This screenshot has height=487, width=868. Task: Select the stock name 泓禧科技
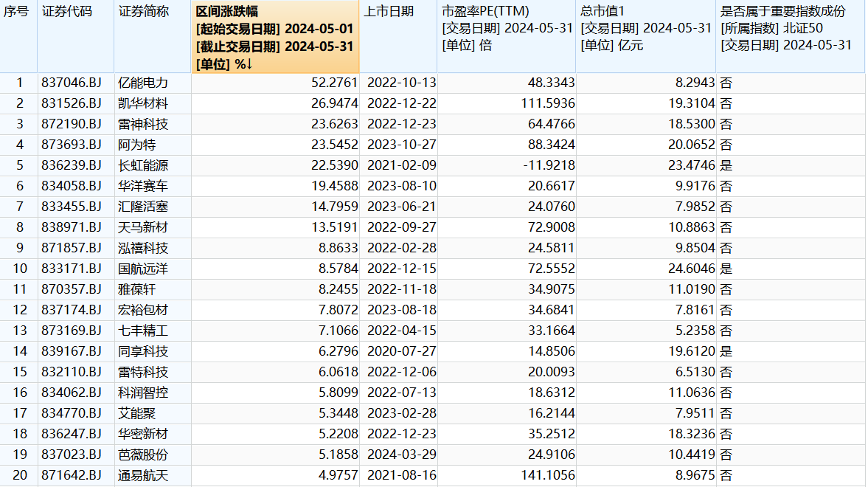click(x=143, y=248)
